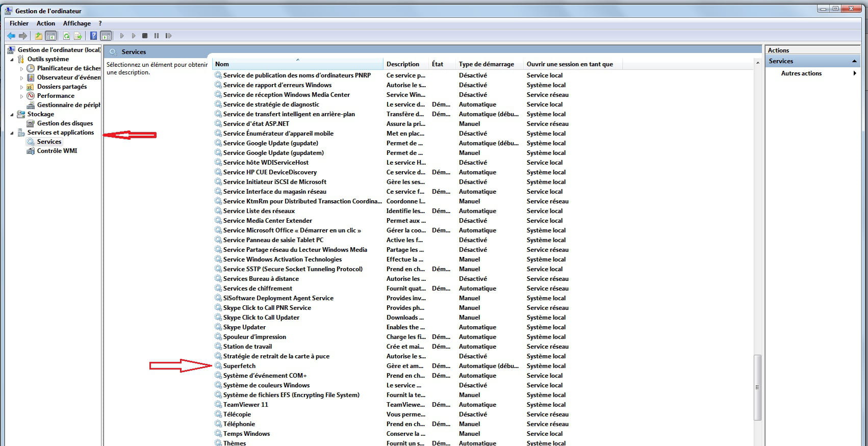The width and height of the screenshot is (868, 446).
Task: Select Gestion de l'ordinateur (local) root
Action: [x=59, y=50]
